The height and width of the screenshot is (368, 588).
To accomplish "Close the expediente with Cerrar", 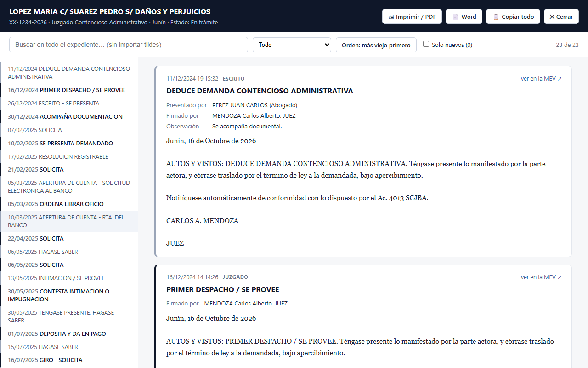I will (x=561, y=17).
